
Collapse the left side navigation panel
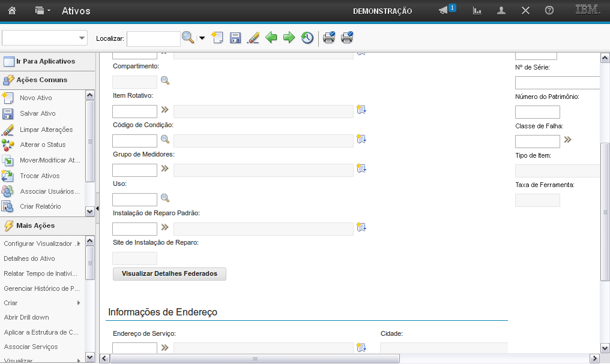click(x=97, y=207)
